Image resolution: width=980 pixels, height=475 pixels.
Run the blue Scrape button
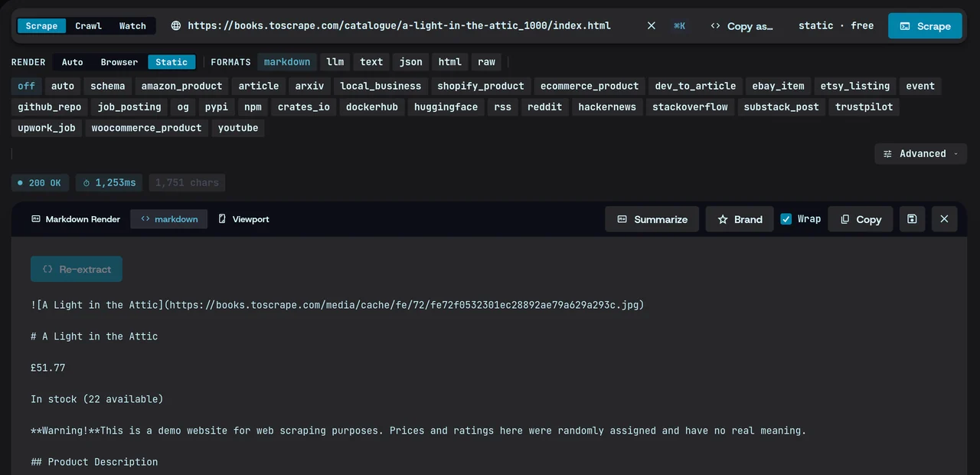click(x=925, y=25)
